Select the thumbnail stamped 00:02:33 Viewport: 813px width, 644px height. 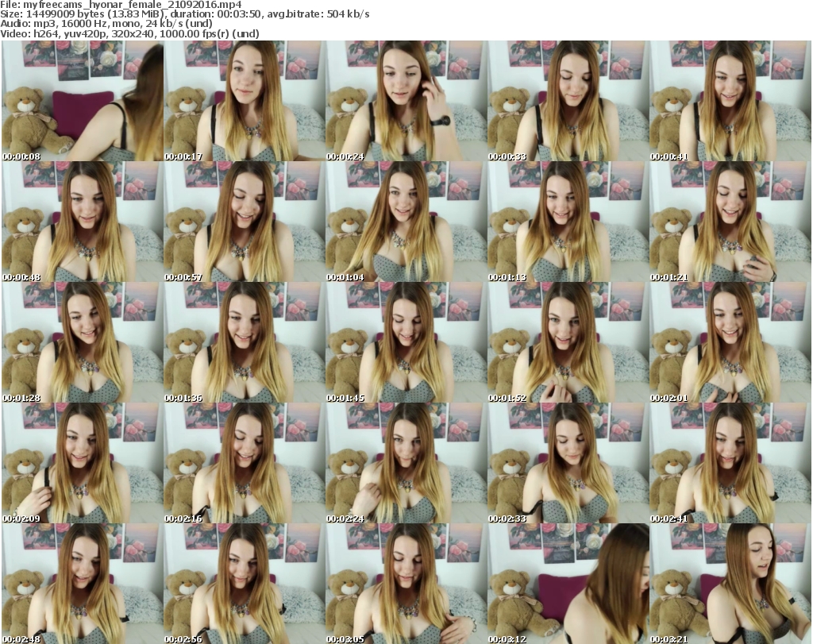(568, 463)
